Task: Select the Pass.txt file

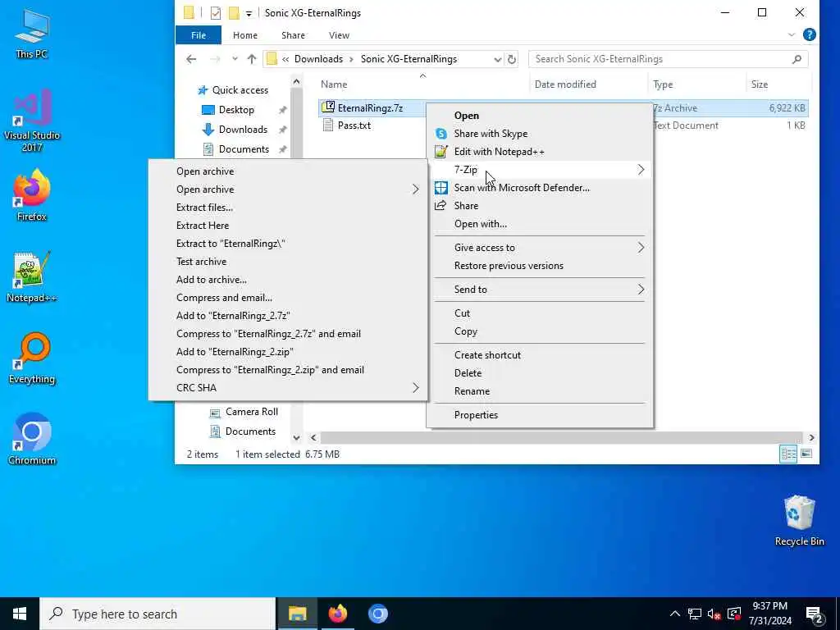Action: click(354, 126)
